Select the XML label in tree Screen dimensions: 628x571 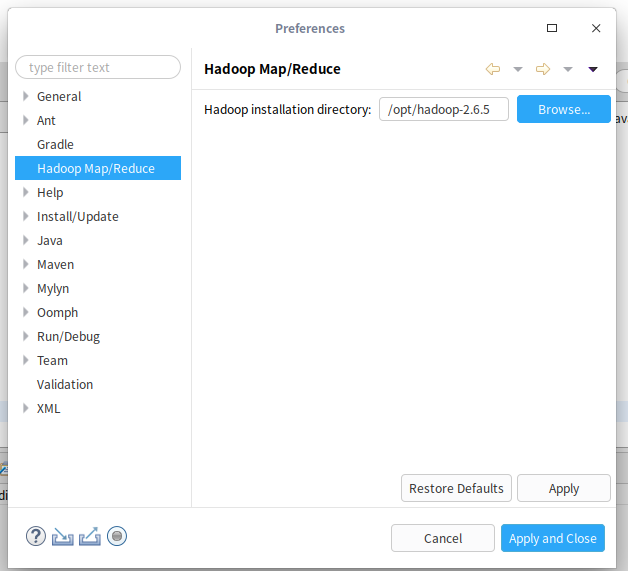[48, 409]
